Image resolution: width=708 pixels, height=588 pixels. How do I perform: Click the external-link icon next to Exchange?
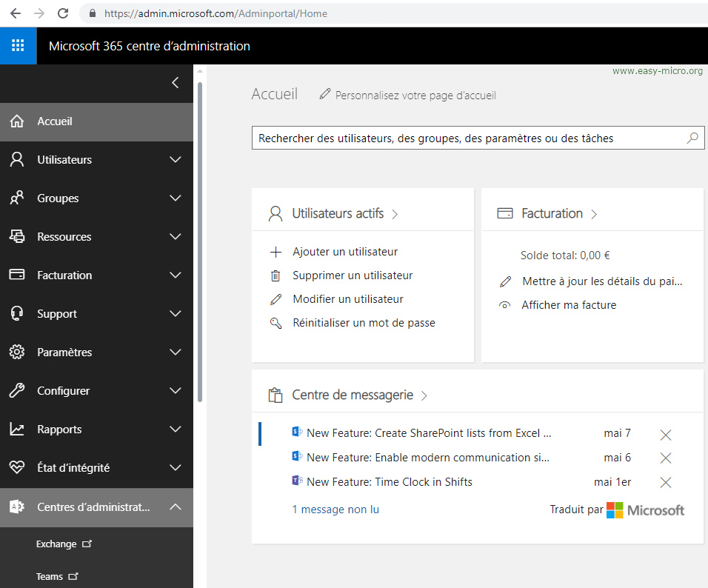(x=87, y=544)
